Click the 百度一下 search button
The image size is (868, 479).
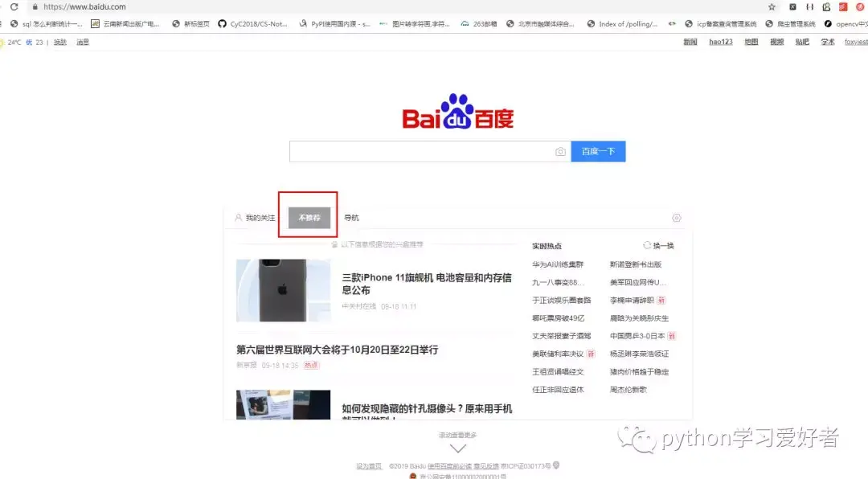coord(599,151)
